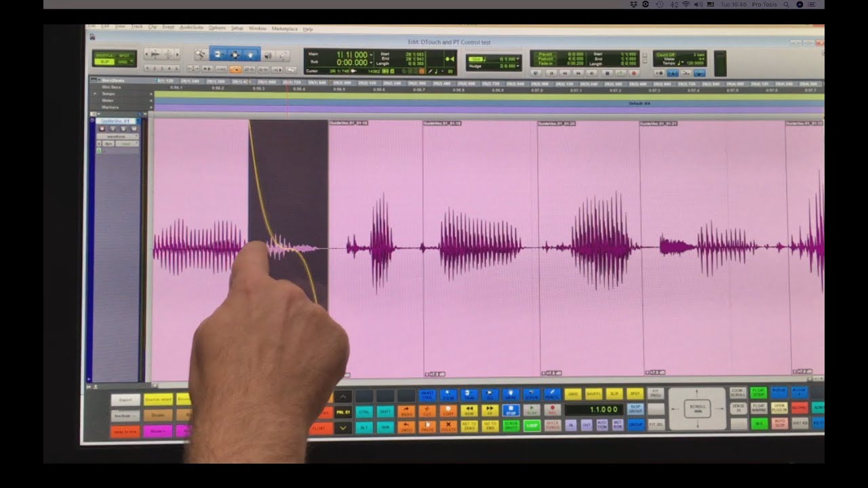This screenshot has height=488, width=868.
Task: Open the AudioSuite menu
Action: (x=191, y=28)
